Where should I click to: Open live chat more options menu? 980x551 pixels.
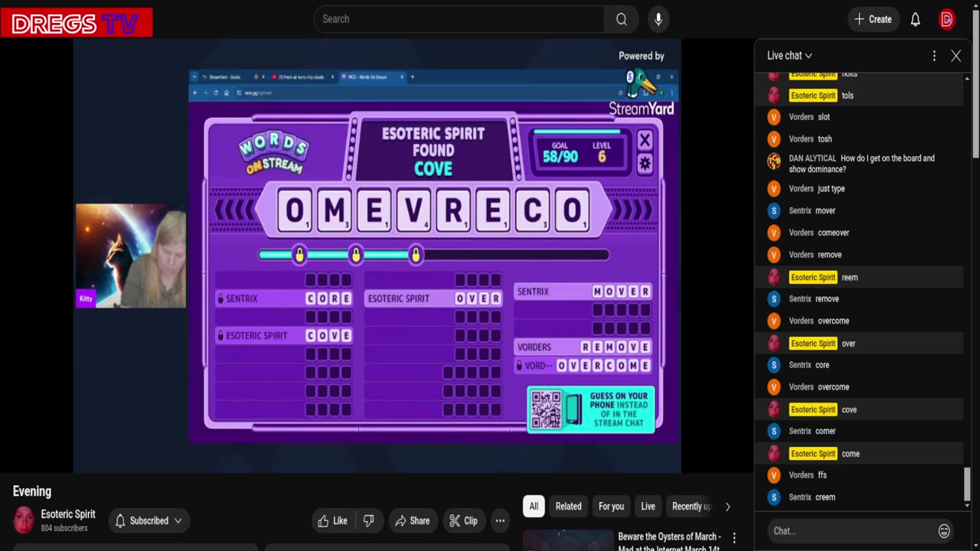tap(934, 56)
